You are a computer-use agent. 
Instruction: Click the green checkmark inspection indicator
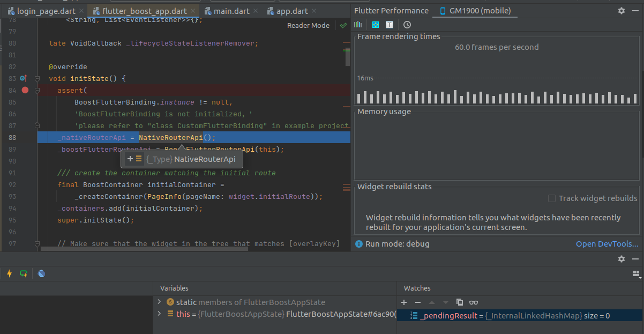pyautogui.click(x=343, y=25)
